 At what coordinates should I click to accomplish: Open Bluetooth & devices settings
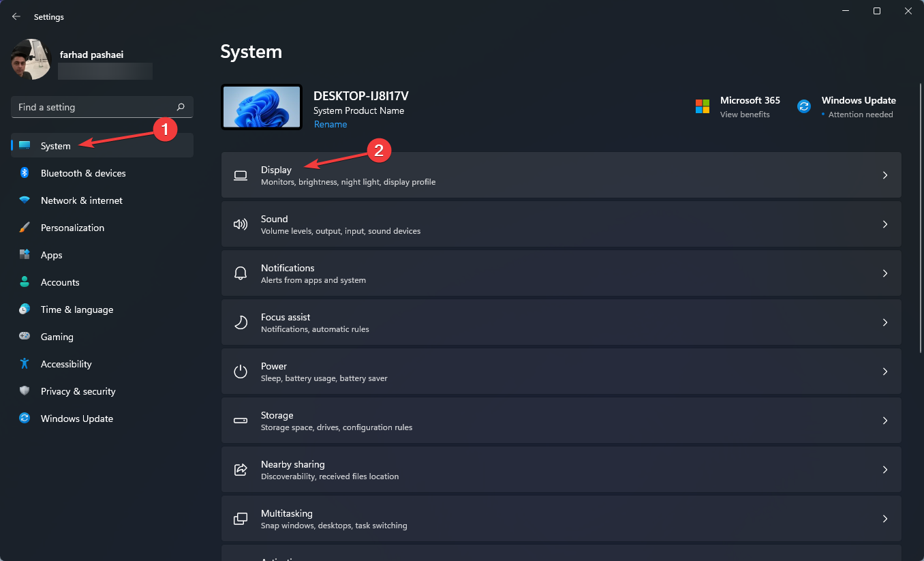pyautogui.click(x=82, y=172)
